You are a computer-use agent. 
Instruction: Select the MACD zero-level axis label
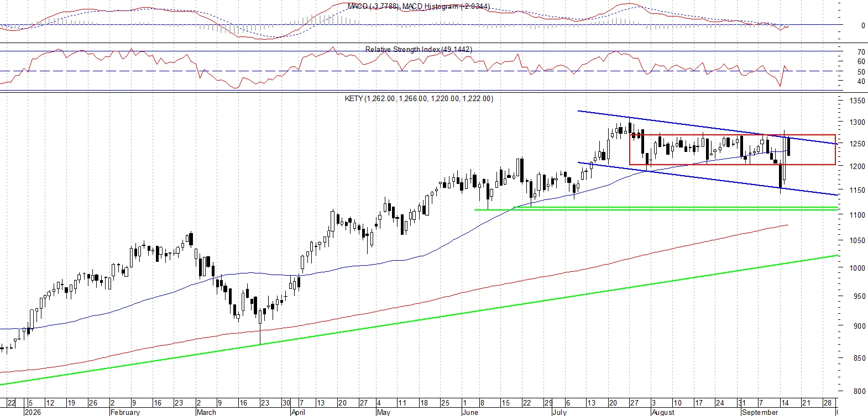[x=863, y=26]
